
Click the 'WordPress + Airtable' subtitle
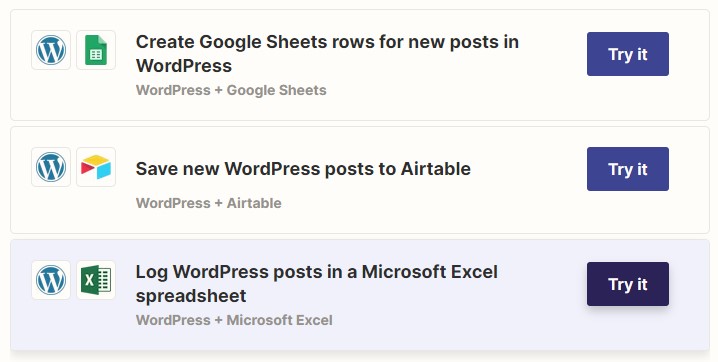(209, 203)
